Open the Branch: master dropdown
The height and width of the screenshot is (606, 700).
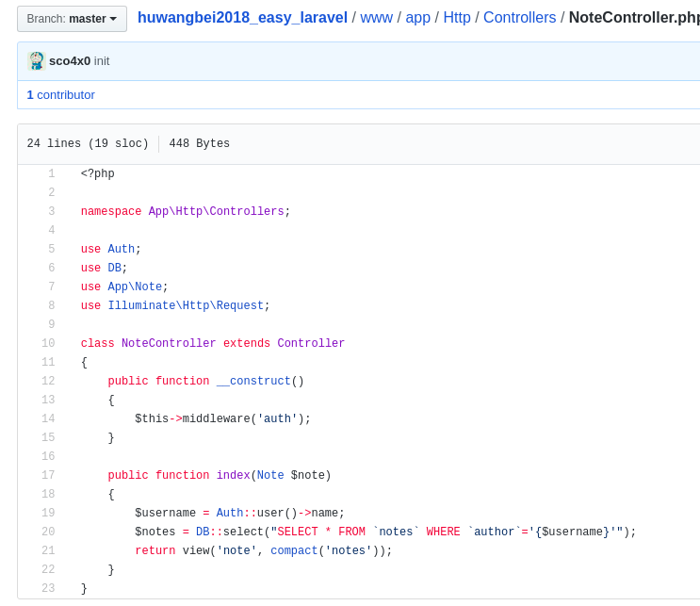[72, 19]
